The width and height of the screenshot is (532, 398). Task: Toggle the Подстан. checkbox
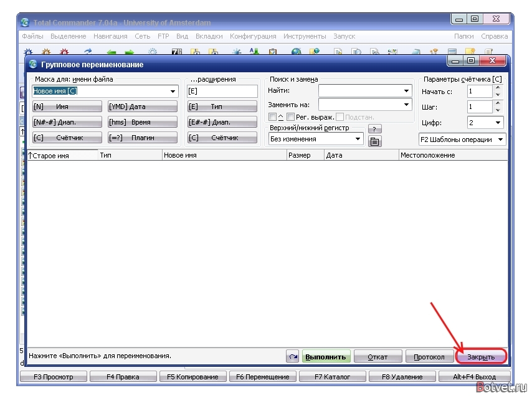click(340, 117)
